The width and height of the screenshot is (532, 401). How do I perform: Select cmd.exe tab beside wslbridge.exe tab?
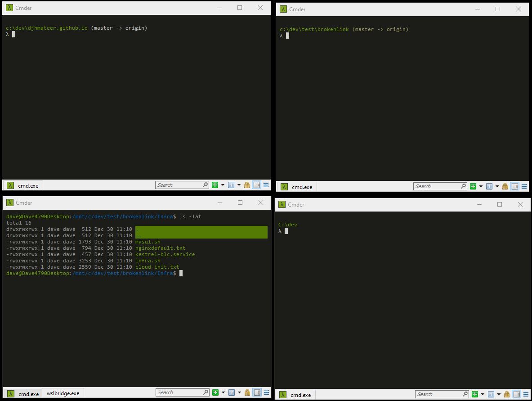(23, 393)
